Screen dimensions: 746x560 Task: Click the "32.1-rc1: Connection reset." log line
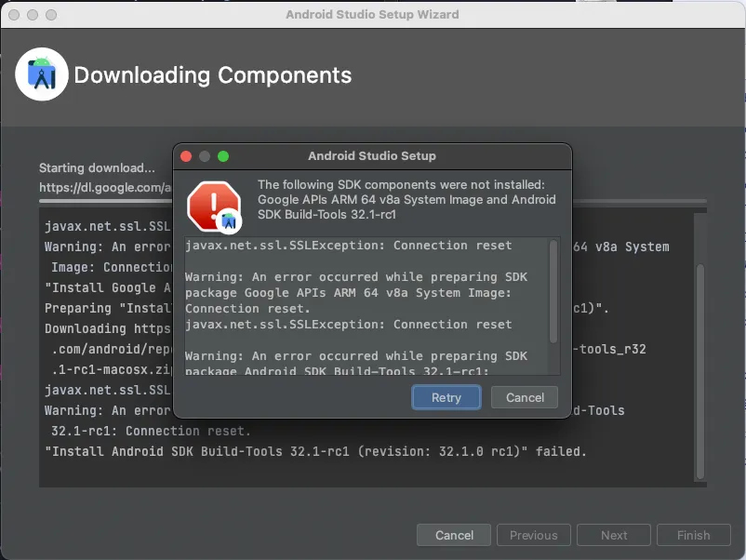151,431
